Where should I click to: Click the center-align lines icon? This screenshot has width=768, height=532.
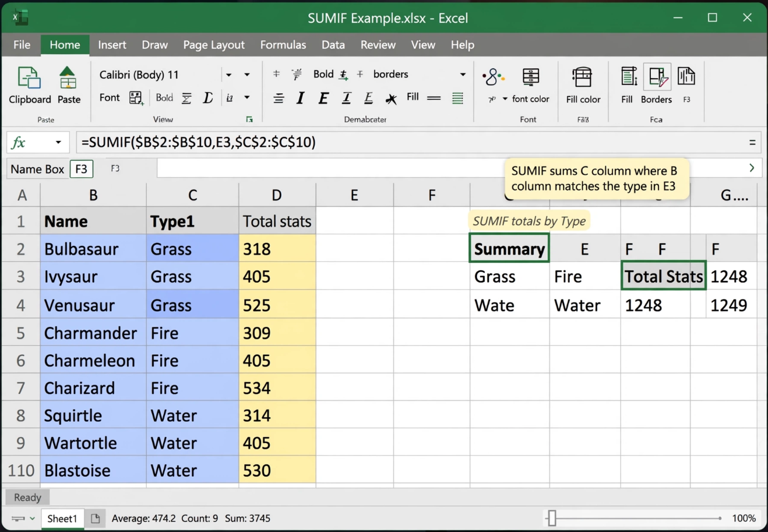[x=279, y=98]
